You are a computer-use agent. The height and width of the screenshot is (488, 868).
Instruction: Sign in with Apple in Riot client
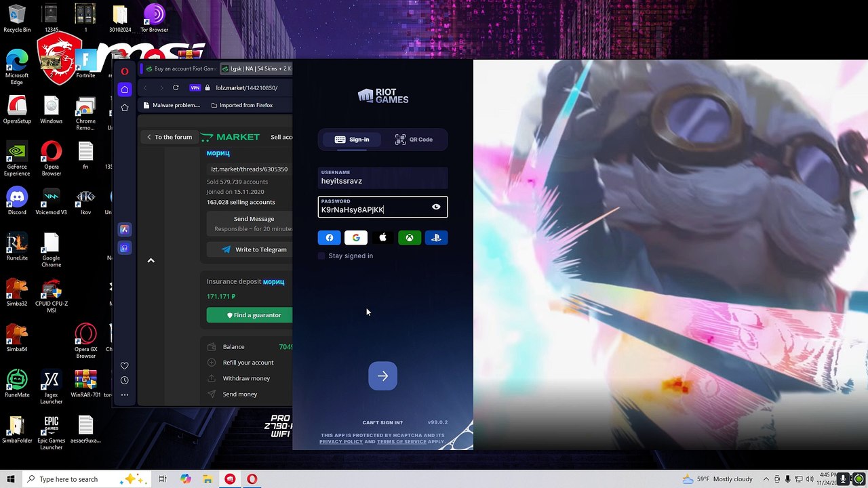tap(382, 238)
